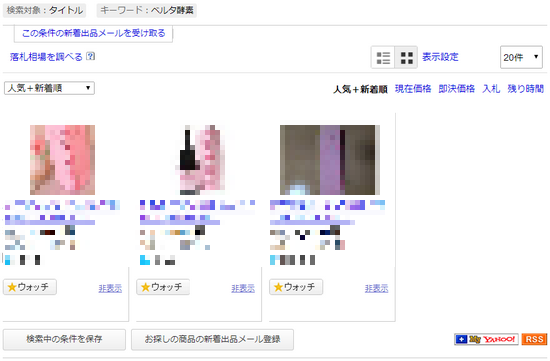
Task: Sort by 現在価格
Action: pyautogui.click(x=413, y=89)
